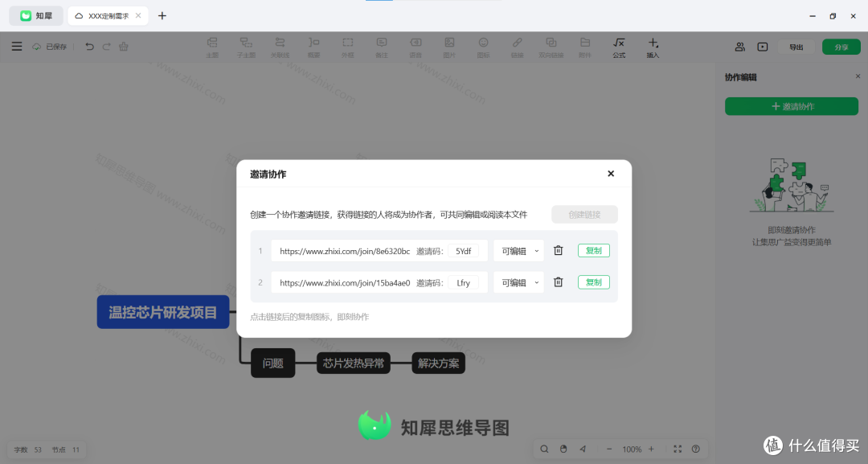Open the hamburger main menu

[x=17, y=47]
